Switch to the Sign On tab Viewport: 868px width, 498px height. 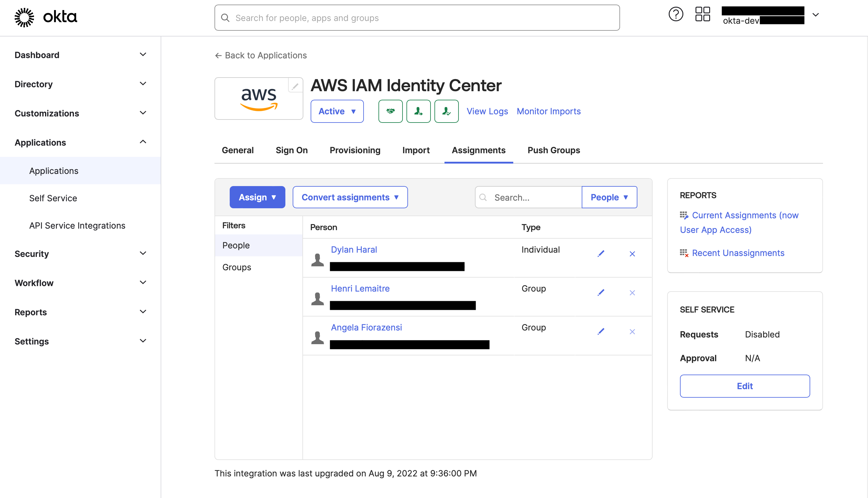(291, 150)
